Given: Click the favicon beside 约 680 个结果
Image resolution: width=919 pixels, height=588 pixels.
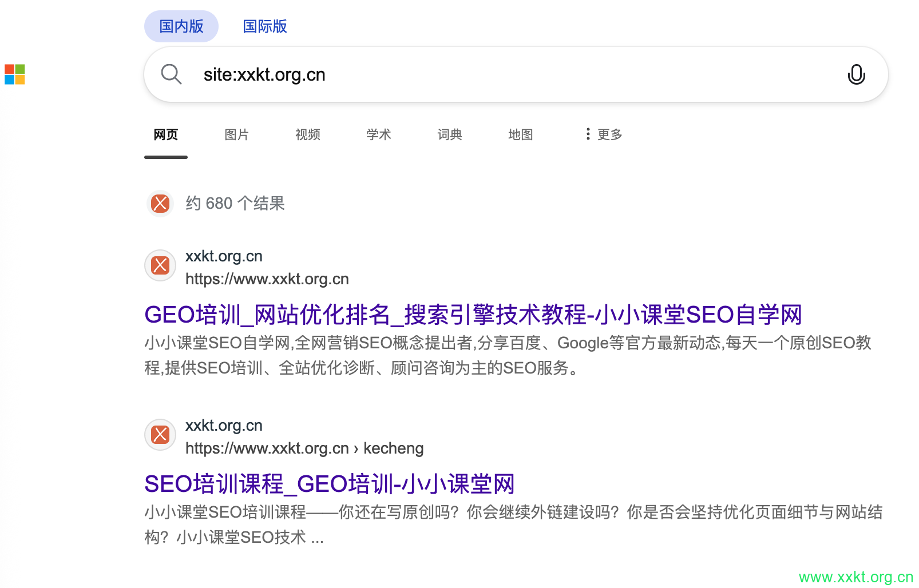Looking at the screenshot, I should tap(160, 204).
